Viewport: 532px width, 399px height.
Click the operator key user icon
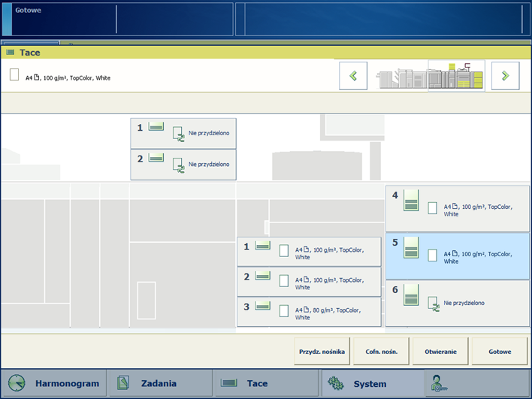point(438,383)
